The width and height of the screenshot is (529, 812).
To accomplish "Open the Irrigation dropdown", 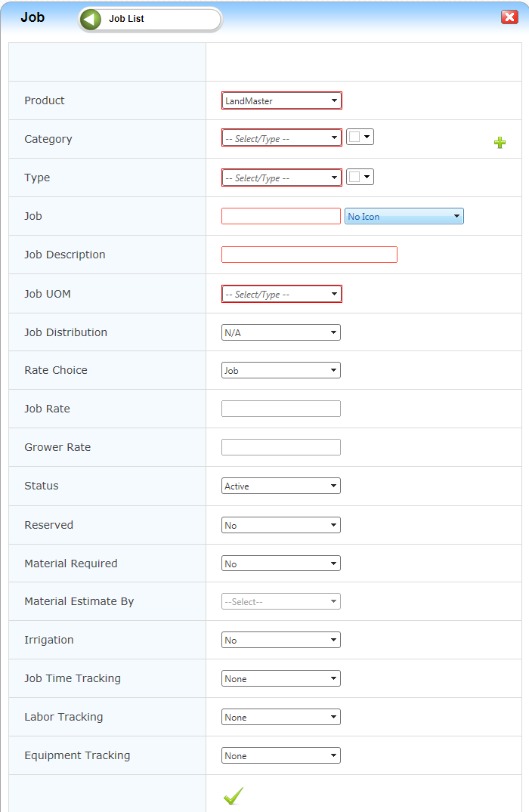I will [280, 640].
